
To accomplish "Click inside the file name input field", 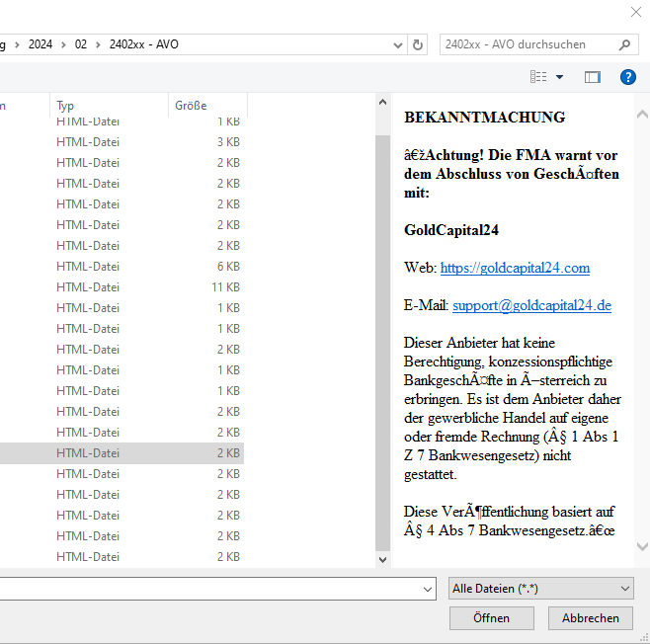I will point(209,589).
